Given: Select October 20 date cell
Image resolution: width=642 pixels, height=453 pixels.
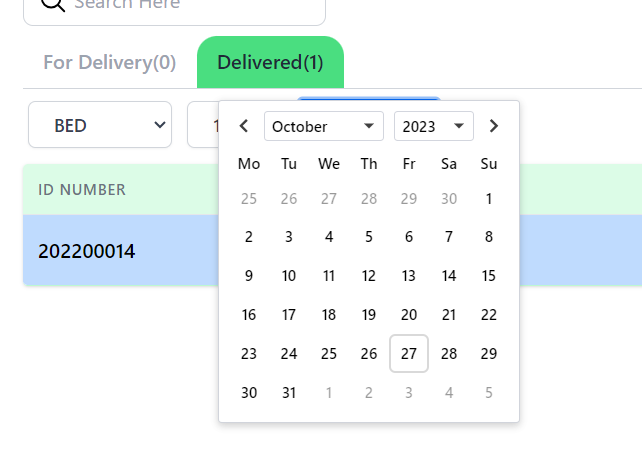Looking at the screenshot, I should 409,315.
